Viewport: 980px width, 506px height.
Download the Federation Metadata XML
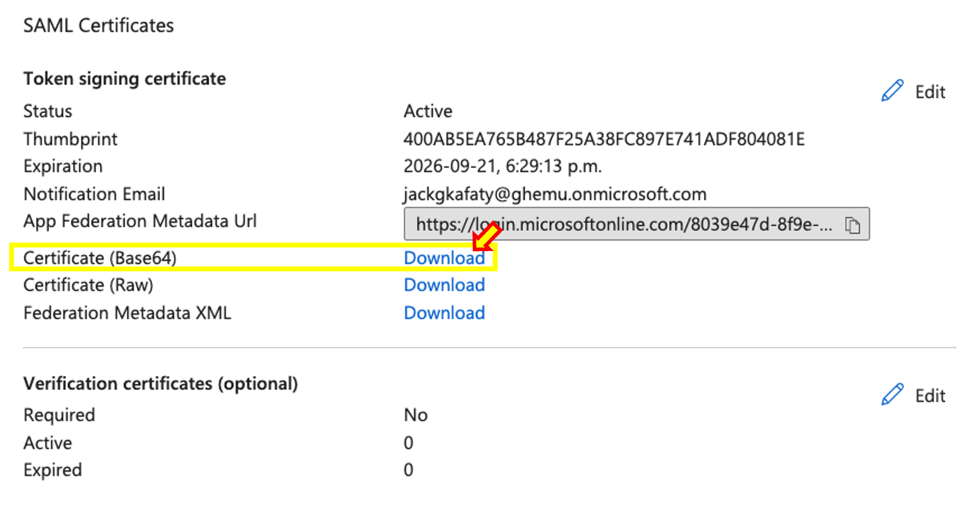click(445, 313)
